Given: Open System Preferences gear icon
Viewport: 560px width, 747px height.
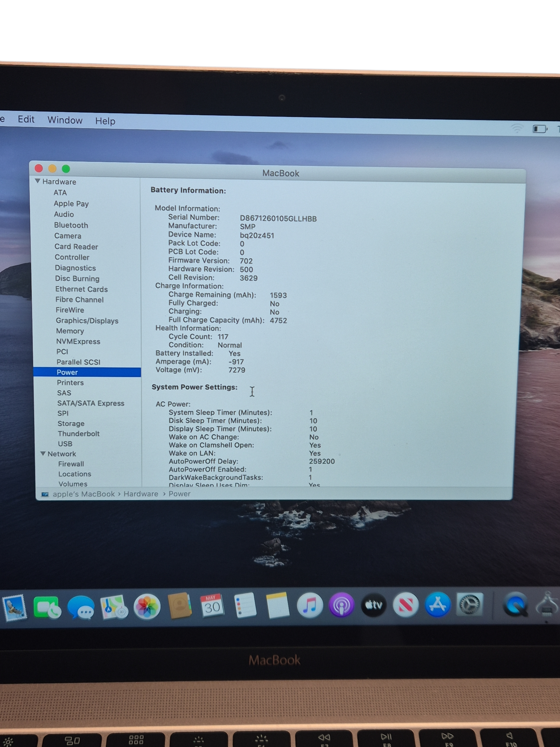Looking at the screenshot, I should (470, 605).
